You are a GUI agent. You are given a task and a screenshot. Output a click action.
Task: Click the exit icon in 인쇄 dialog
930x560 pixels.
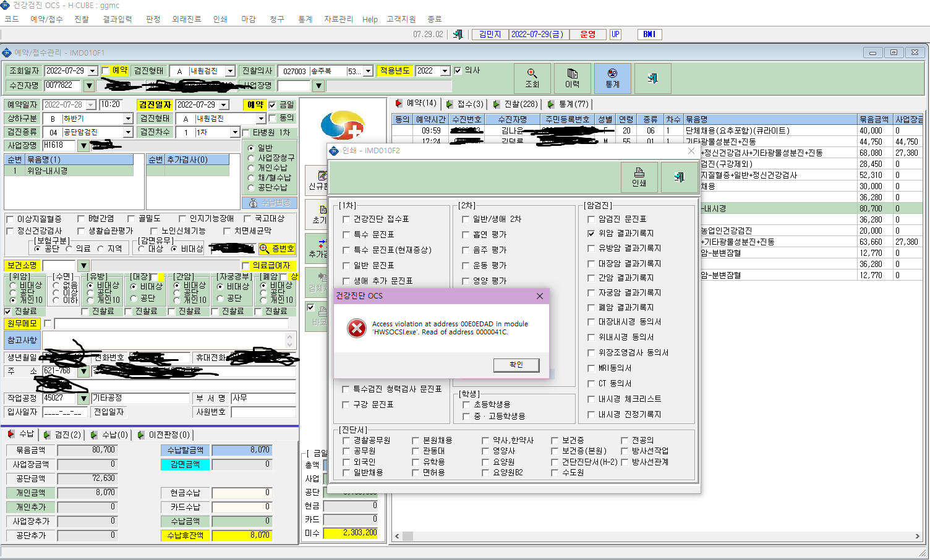point(679,177)
